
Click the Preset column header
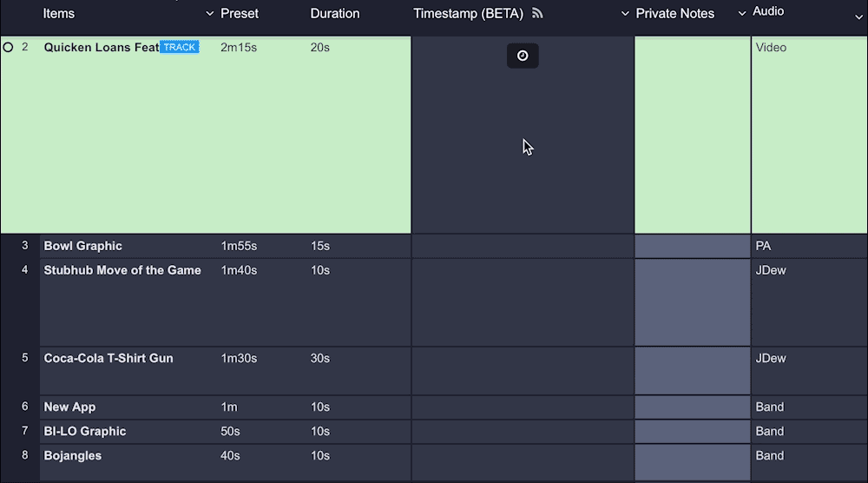coord(240,14)
